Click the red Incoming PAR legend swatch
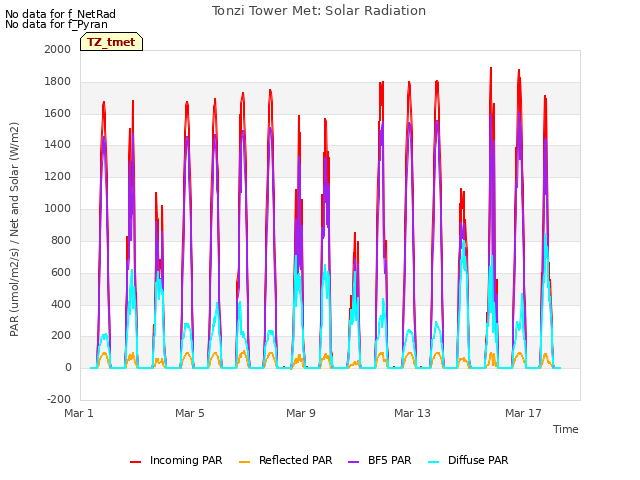Screen dimensions: 640x480 [136, 462]
